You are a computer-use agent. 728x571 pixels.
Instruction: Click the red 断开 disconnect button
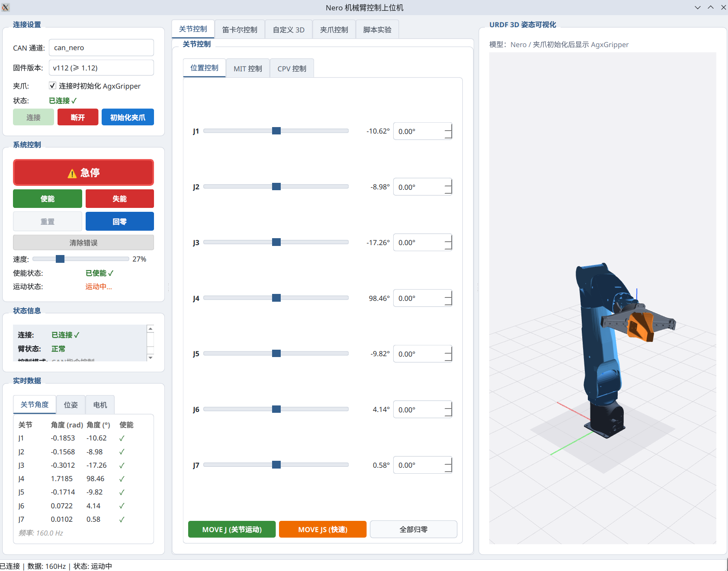click(78, 117)
